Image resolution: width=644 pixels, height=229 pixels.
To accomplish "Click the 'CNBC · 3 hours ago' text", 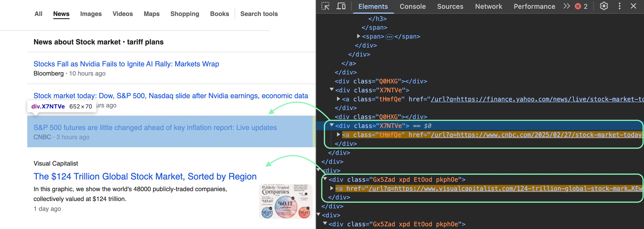I will tap(62, 137).
